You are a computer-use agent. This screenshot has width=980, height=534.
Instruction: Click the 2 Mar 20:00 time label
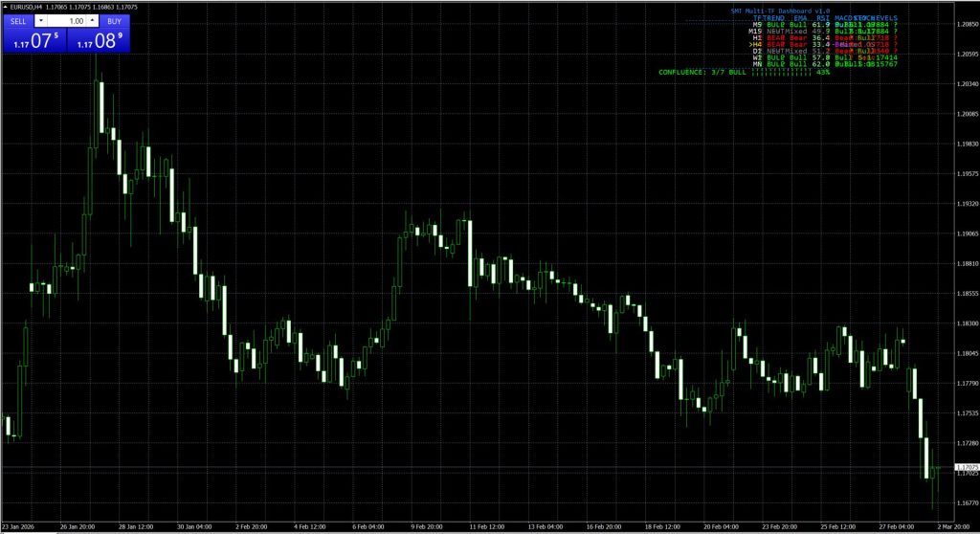(953, 527)
